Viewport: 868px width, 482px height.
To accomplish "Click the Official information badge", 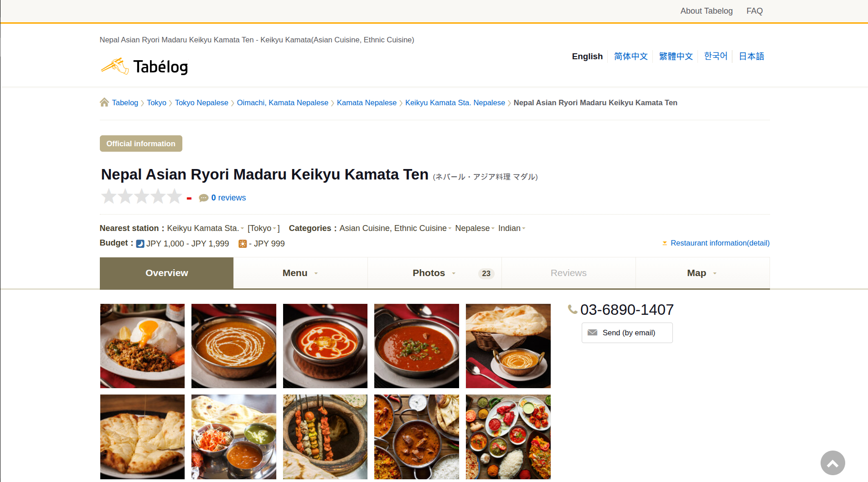I will coord(141,144).
